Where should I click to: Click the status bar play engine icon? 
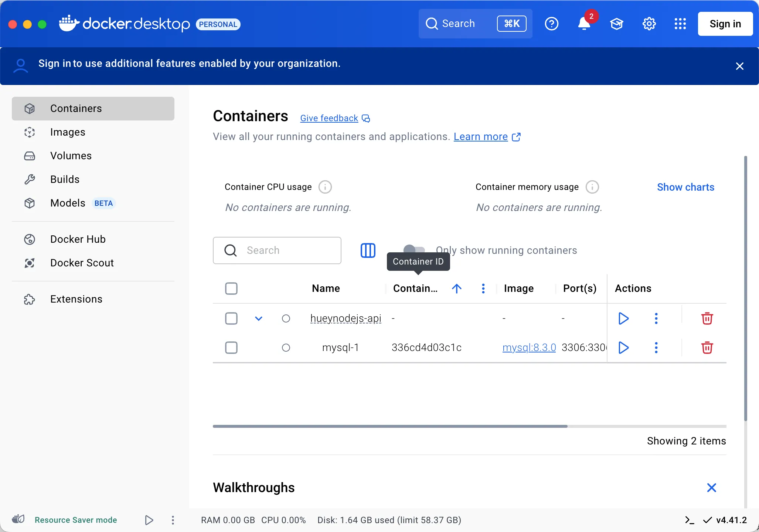[x=149, y=520]
